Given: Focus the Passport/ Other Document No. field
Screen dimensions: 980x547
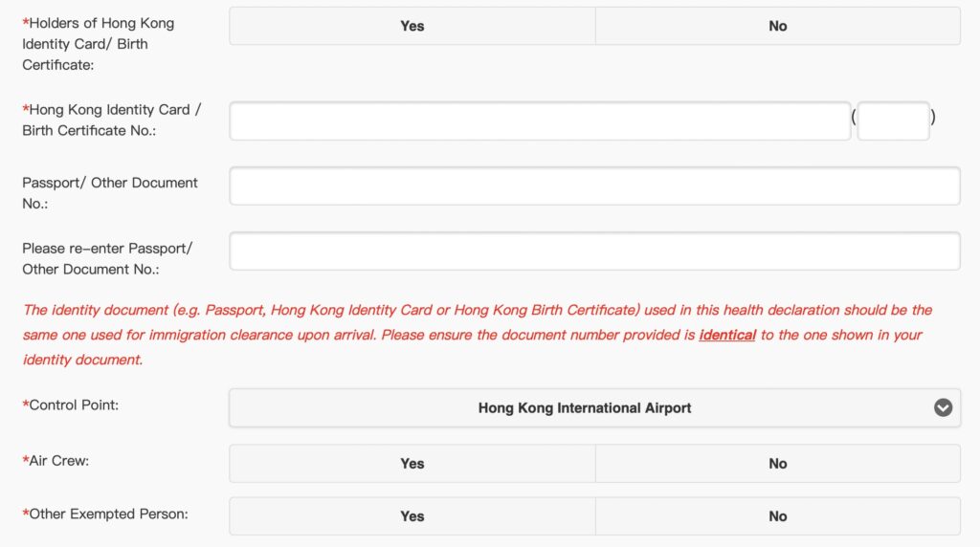Looking at the screenshot, I should tap(594, 186).
